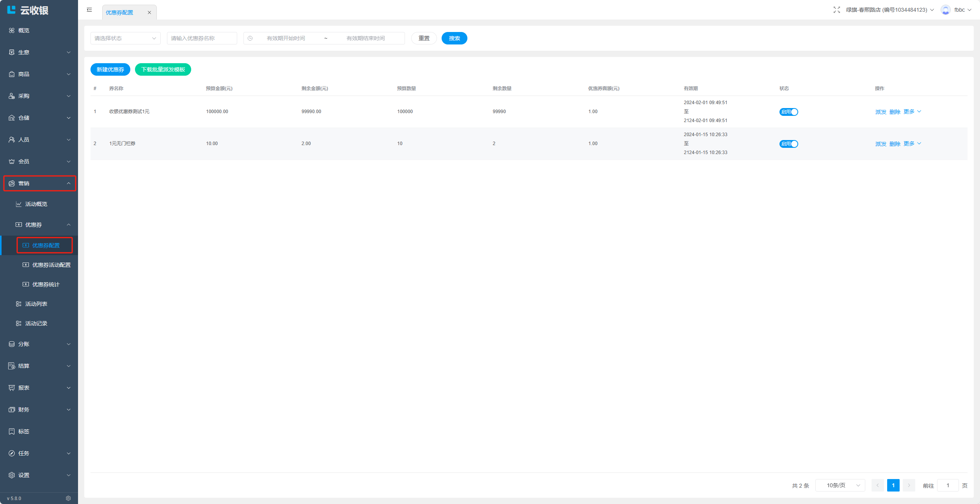The height and width of the screenshot is (504, 980).
Task: Click the sidebar collapse icon
Action: click(89, 10)
